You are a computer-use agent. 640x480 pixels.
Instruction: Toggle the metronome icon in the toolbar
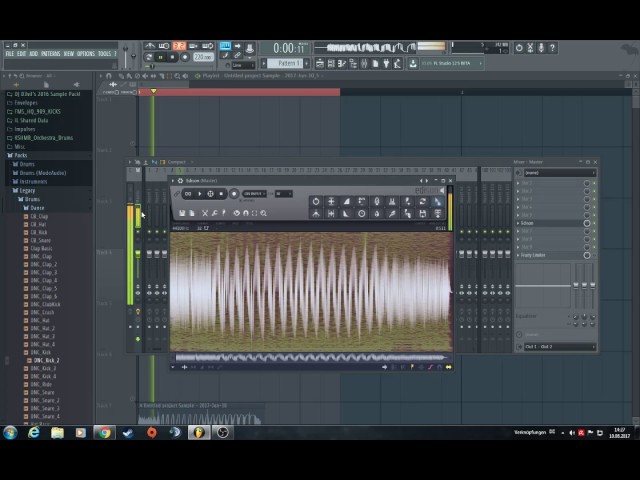coord(150,46)
